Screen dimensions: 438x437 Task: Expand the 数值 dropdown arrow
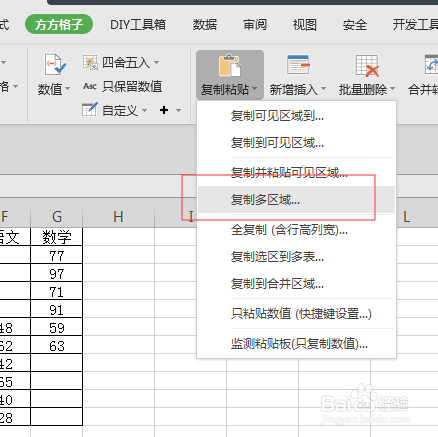click(x=68, y=89)
